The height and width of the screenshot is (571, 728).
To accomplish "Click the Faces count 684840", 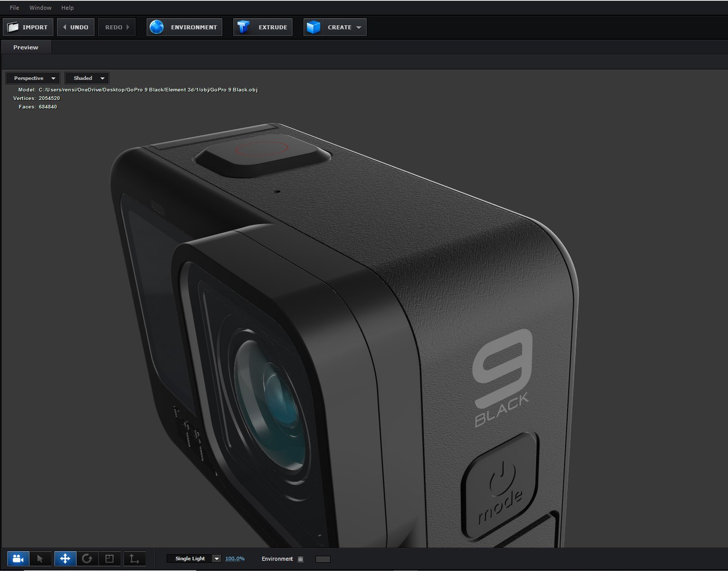I will [x=48, y=107].
